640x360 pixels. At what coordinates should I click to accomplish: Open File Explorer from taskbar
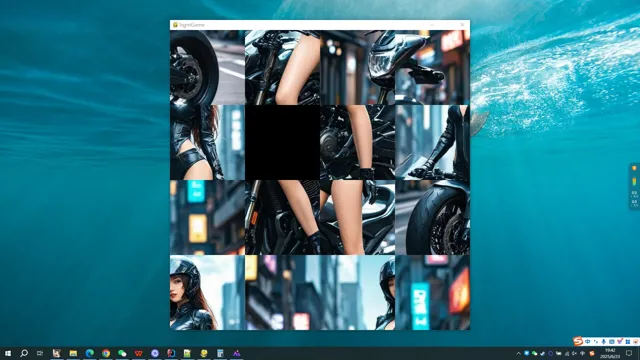click(x=73, y=353)
